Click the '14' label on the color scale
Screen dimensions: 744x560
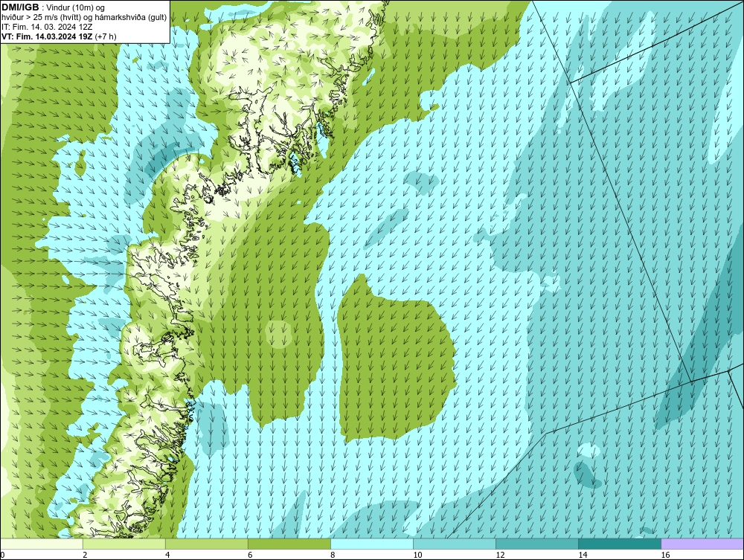click(x=583, y=555)
